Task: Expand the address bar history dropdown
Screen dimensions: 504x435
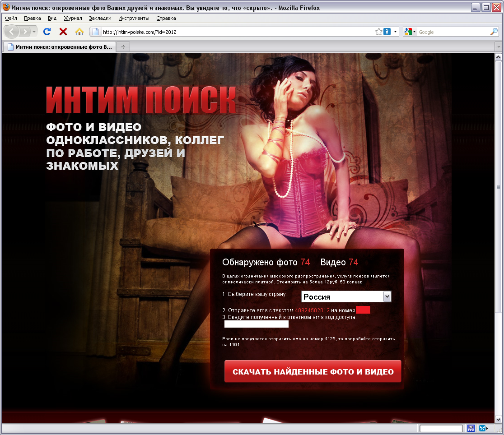Action: coord(396,32)
